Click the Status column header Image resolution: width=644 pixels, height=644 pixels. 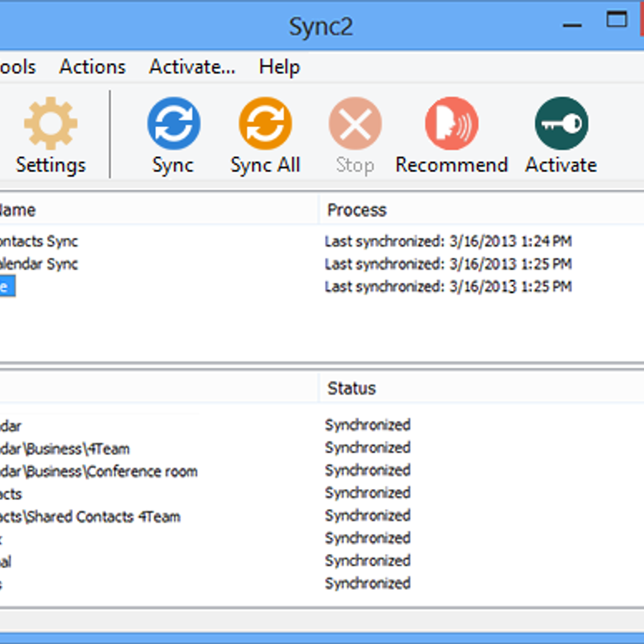pyautogui.click(x=352, y=388)
